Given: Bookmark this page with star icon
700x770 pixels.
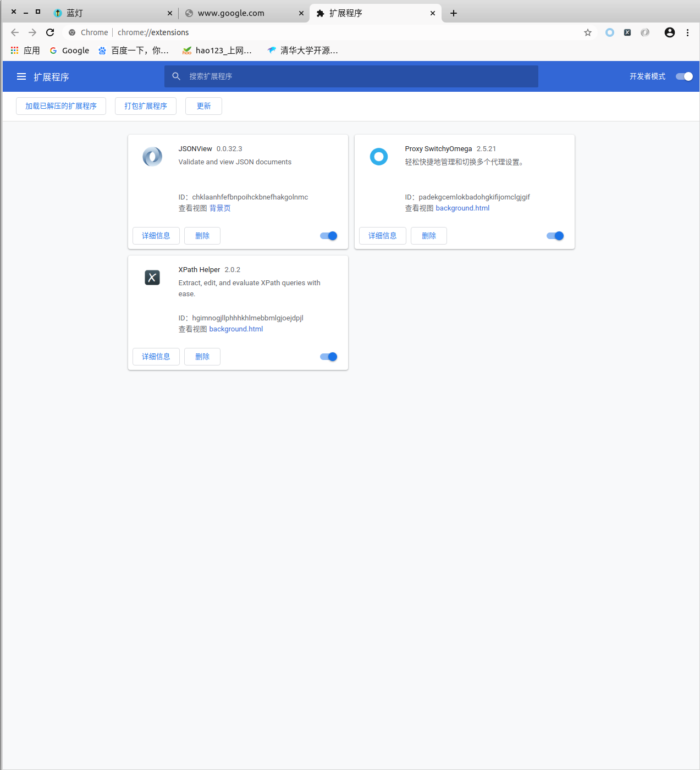Looking at the screenshot, I should (588, 32).
